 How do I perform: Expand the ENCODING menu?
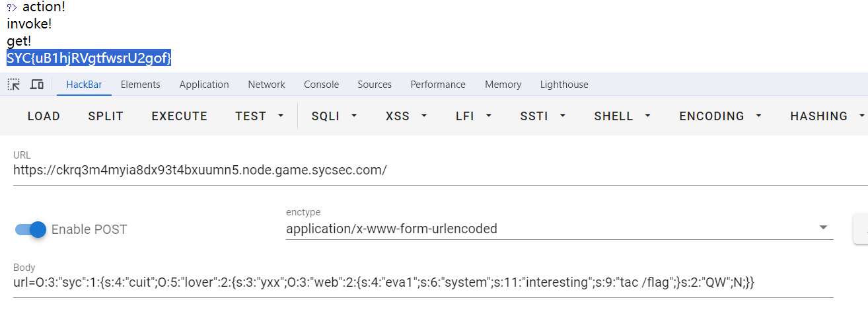click(720, 116)
